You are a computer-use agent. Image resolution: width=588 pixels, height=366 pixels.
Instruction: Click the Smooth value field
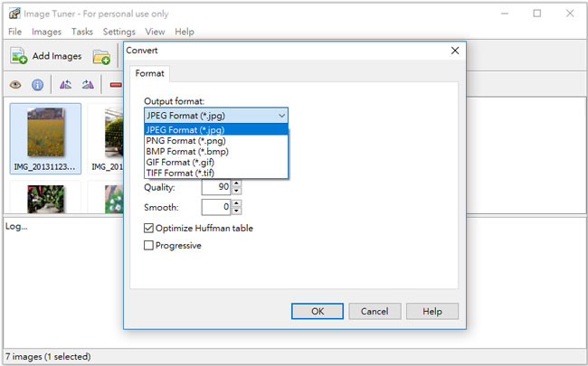(x=216, y=207)
